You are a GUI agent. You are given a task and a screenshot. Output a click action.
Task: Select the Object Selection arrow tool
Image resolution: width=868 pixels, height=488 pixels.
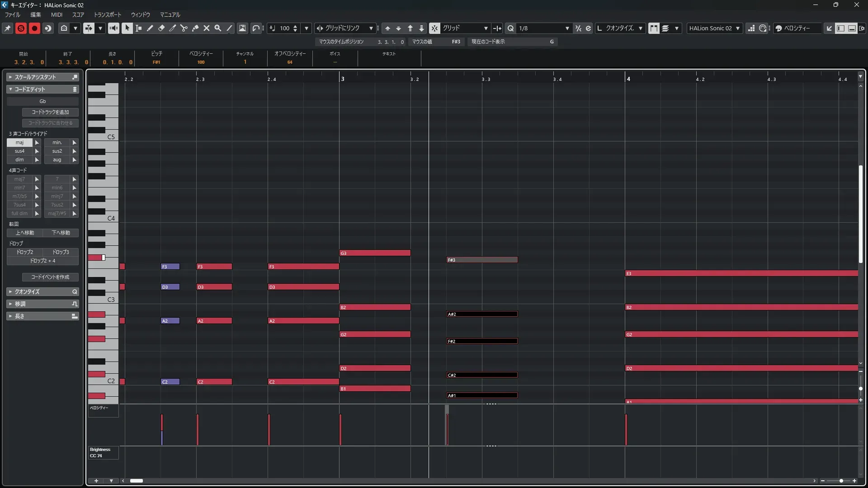coord(127,28)
